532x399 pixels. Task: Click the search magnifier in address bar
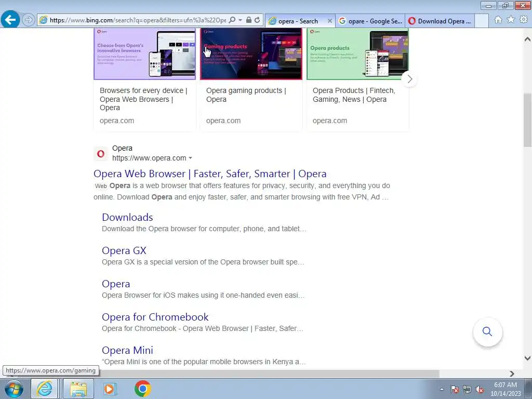(x=232, y=20)
